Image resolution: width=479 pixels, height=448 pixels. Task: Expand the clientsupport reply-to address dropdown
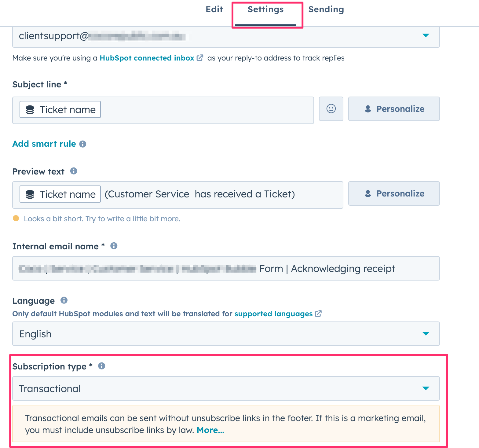pos(426,35)
